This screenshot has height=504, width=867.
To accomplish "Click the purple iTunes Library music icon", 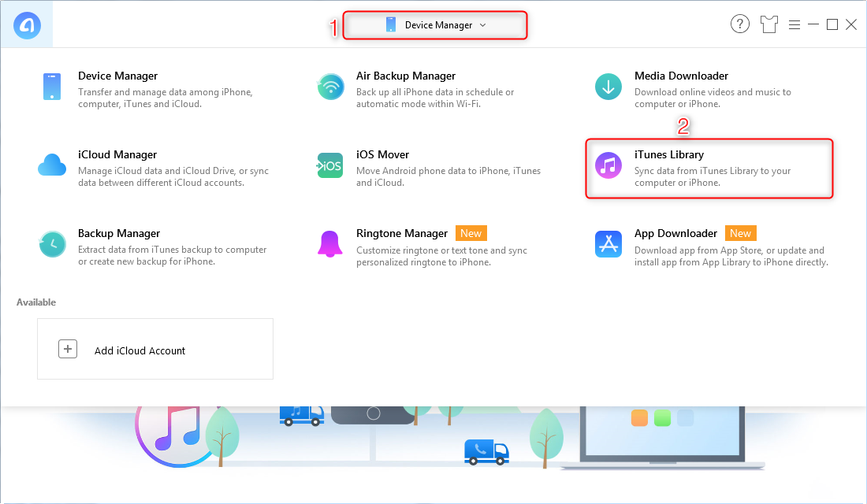I will tap(608, 166).
